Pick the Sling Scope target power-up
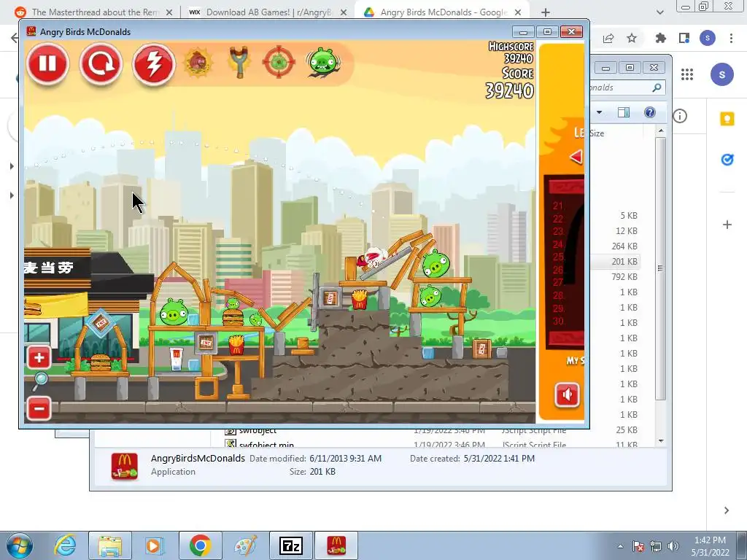This screenshot has height=560, width=747. pyautogui.click(x=279, y=62)
